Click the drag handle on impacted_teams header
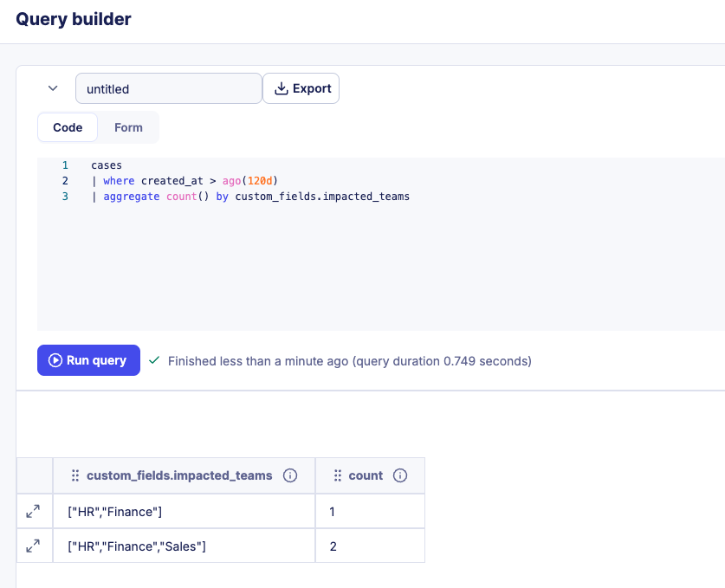The height and width of the screenshot is (588, 725). coord(75,475)
